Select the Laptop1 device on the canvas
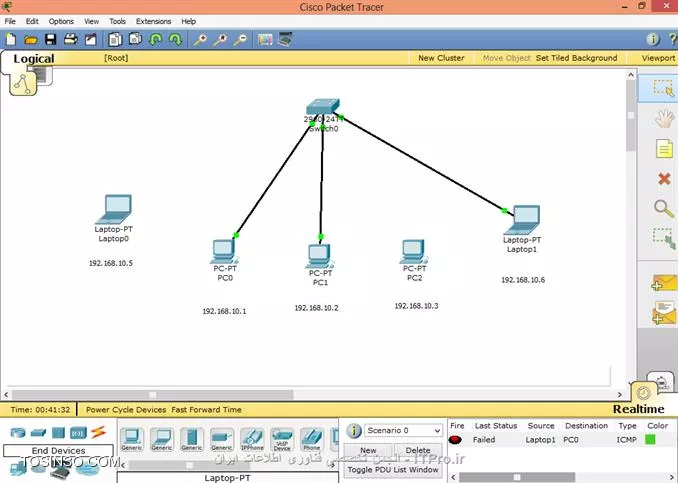Image resolution: width=678 pixels, height=483 pixels. tap(524, 219)
